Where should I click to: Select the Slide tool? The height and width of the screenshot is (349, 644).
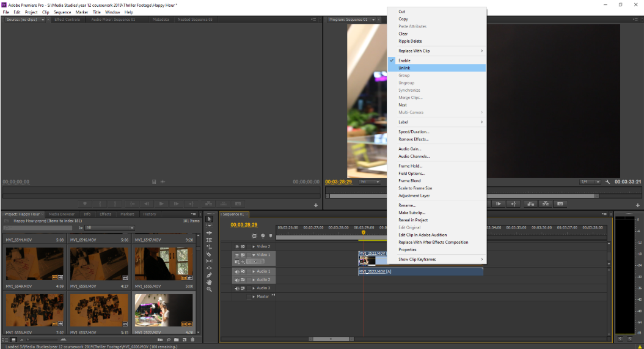point(209,268)
